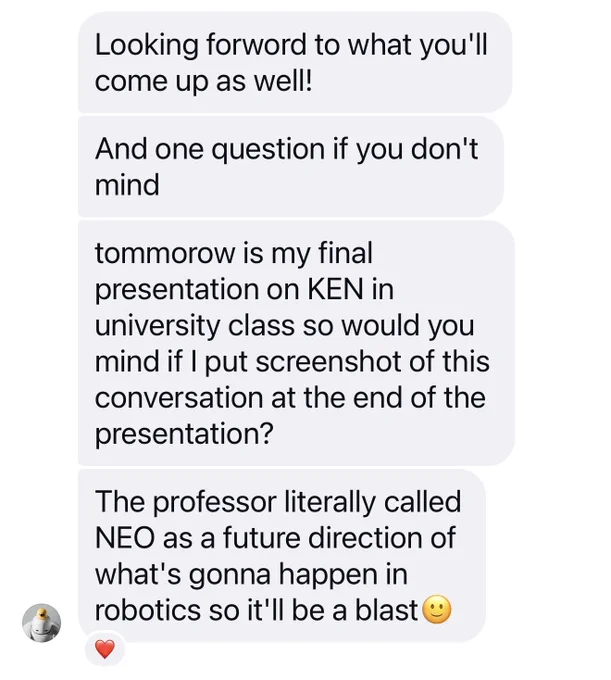
Task: Tap 'presentation?' ending the third message
Action: (184, 434)
